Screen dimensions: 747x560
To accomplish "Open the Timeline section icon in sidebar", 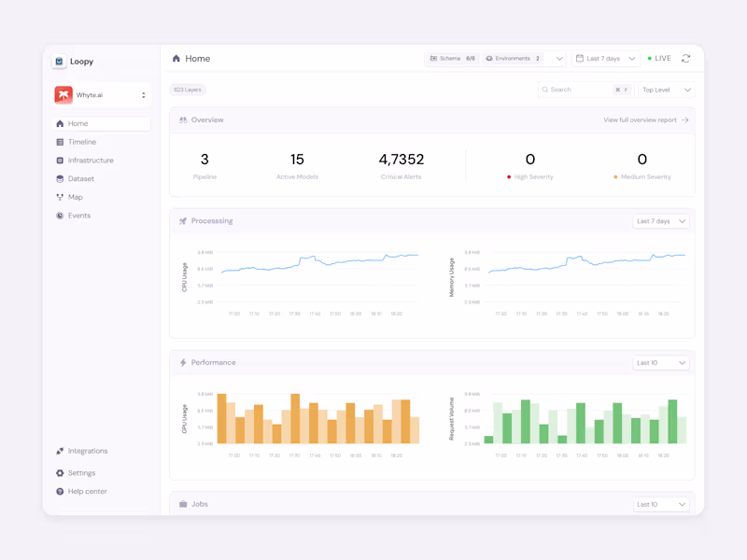I will pyautogui.click(x=61, y=141).
